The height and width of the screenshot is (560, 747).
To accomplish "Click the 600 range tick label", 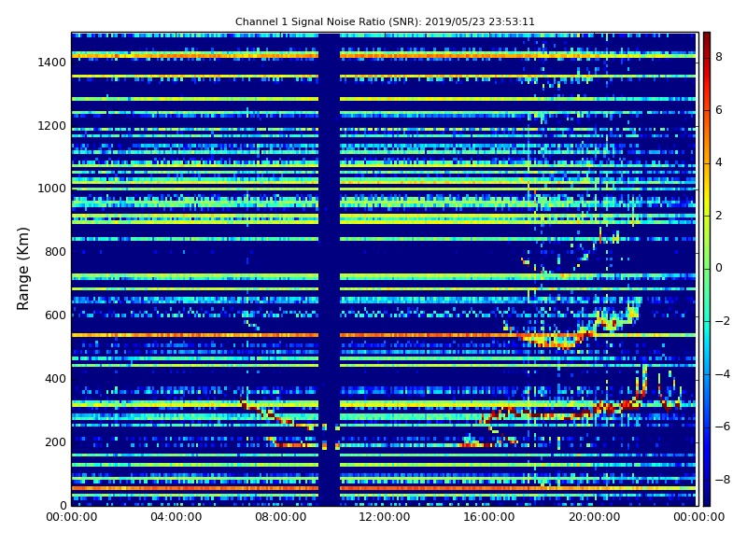I will (x=55, y=315).
